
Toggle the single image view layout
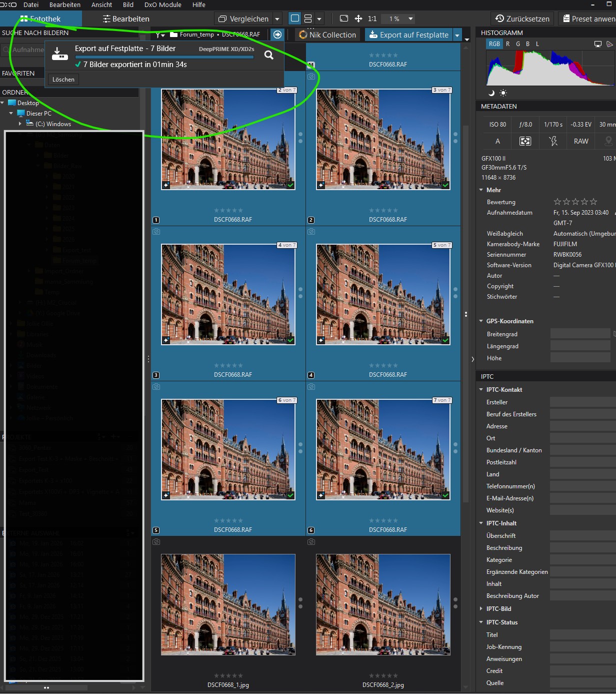pyautogui.click(x=295, y=19)
